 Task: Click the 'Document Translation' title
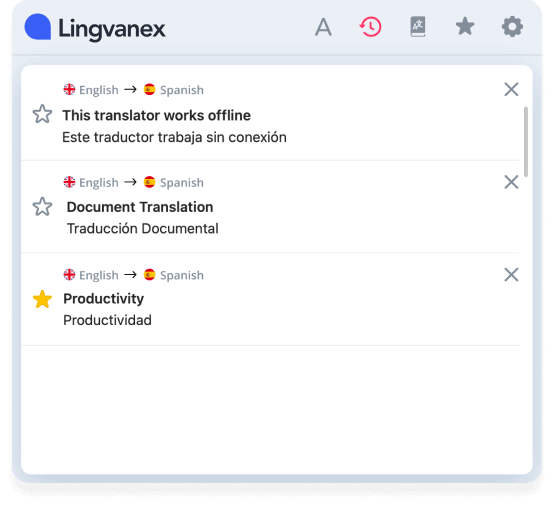pyautogui.click(x=140, y=207)
